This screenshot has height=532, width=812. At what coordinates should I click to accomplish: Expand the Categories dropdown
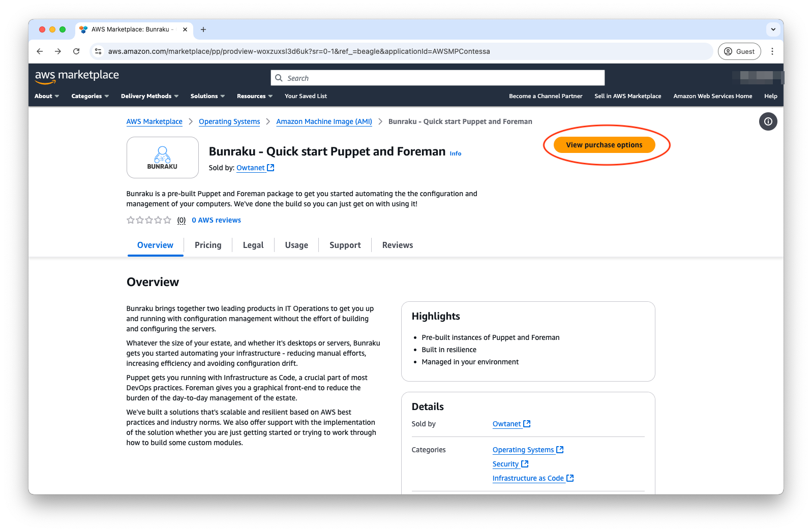[x=90, y=96]
